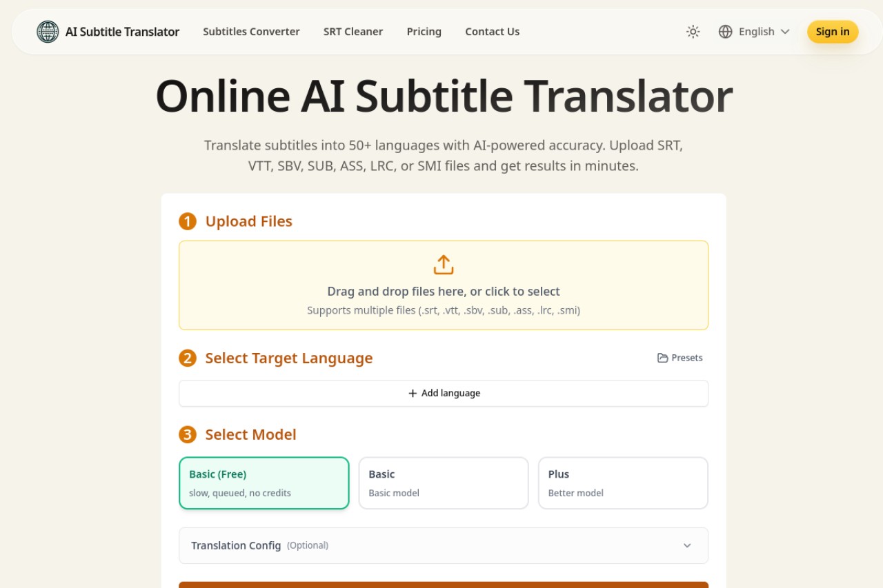Toggle the sun light/dark theme icon

tap(693, 32)
